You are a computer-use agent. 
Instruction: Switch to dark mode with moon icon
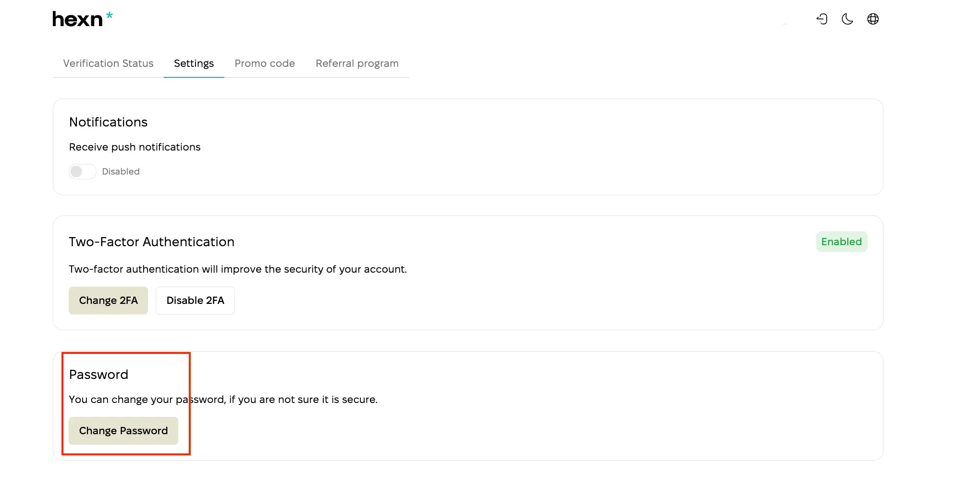tap(847, 19)
